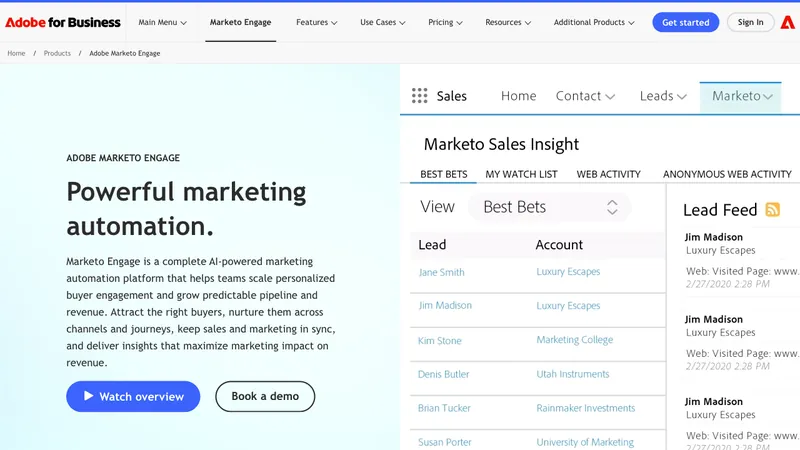The image size is (800, 450).
Task: Open lead Jim Madison in the table
Action: coord(445,305)
